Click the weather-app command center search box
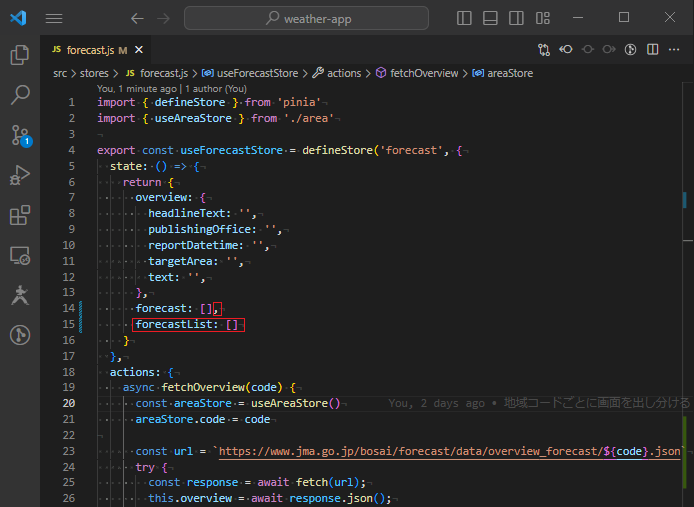Screen dimensions: 694x507 coord(306,18)
